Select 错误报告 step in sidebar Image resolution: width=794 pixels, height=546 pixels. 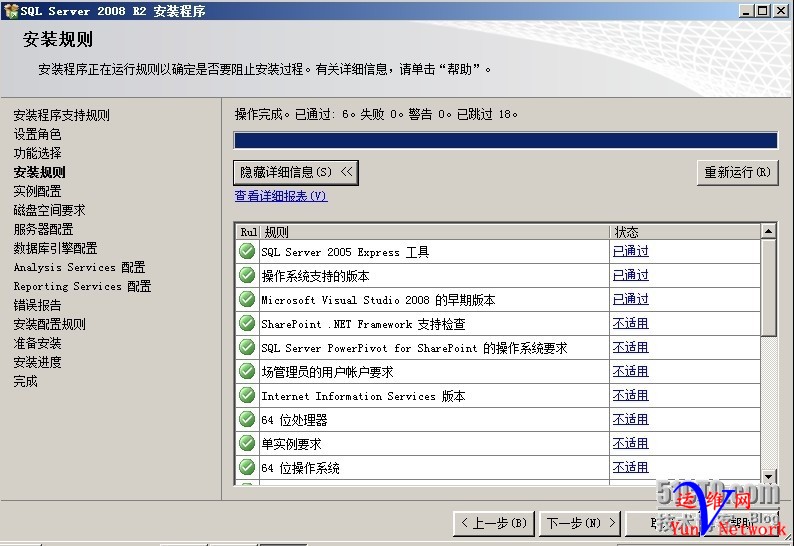37,305
